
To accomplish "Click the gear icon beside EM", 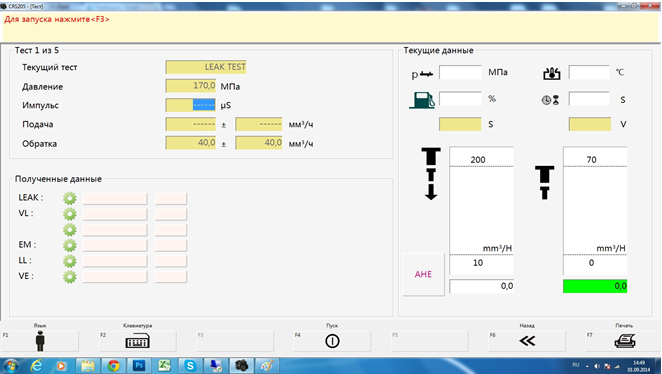I will [x=70, y=245].
